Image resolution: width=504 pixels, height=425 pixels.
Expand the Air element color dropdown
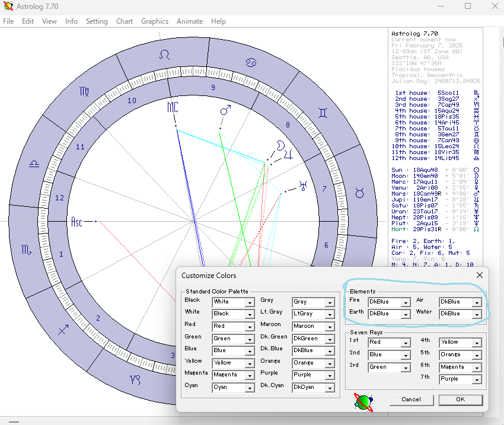click(477, 303)
